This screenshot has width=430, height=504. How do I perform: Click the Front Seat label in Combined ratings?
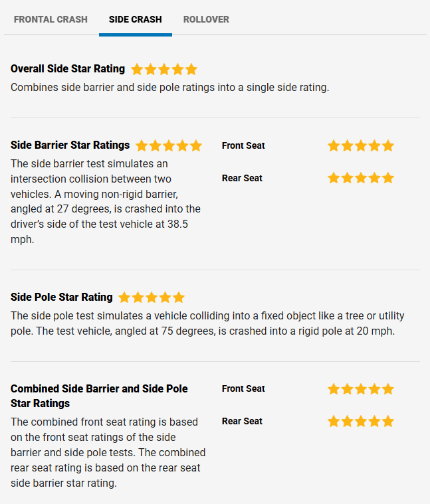tap(243, 389)
